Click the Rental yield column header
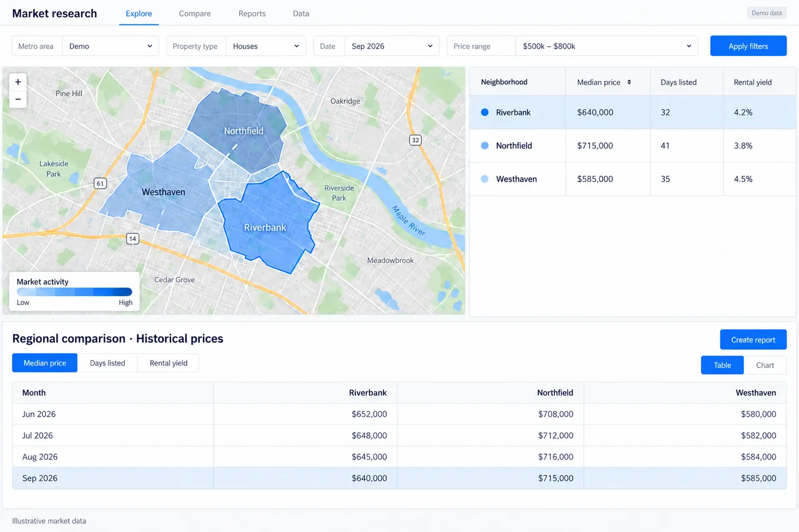Viewport: 799px width, 532px height. [753, 82]
